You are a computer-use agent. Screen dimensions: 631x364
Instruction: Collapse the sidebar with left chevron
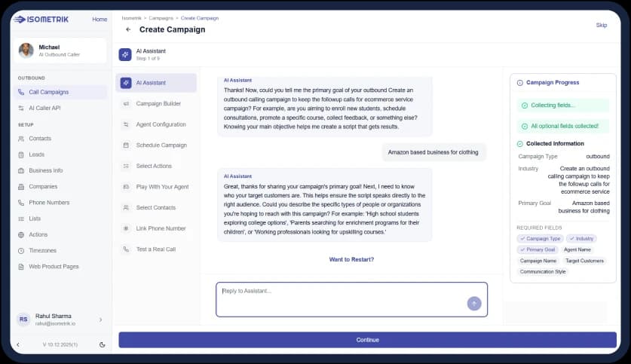[18, 344]
